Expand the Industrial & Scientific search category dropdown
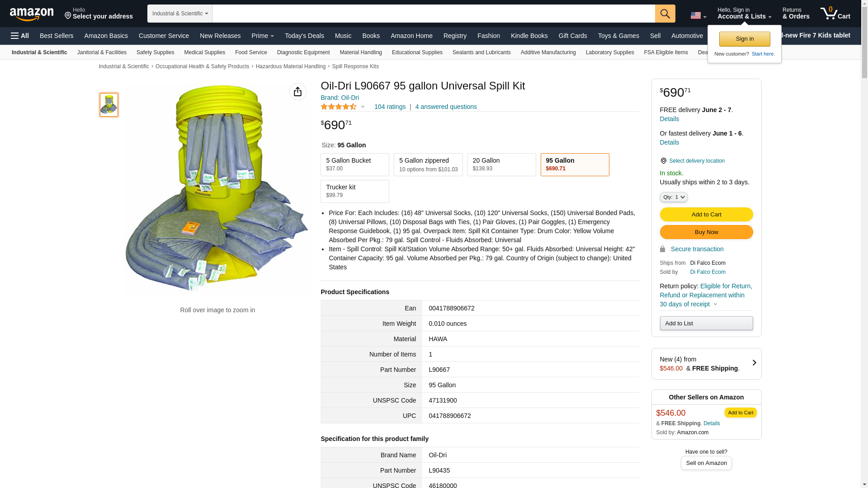The height and width of the screenshot is (488, 868). point(179,14)
